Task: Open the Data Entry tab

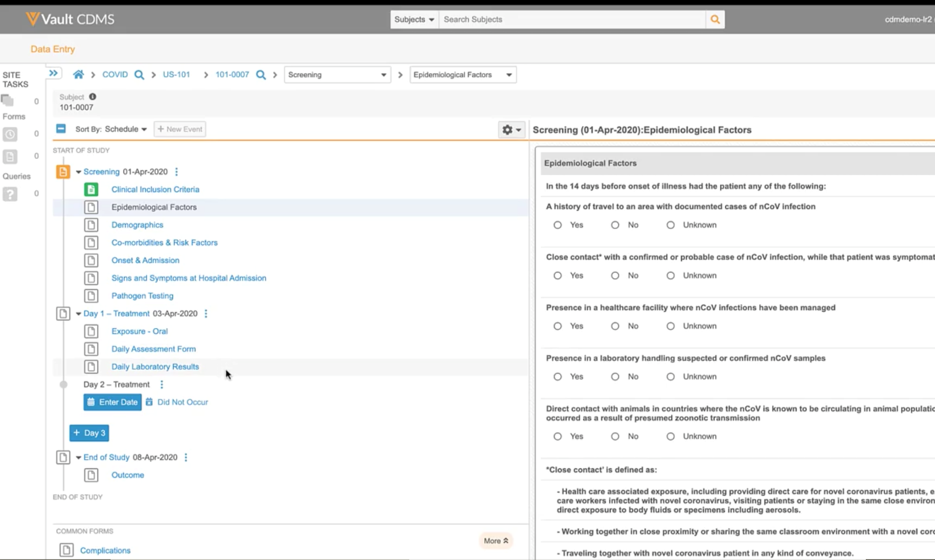Action: click(52, 49)
